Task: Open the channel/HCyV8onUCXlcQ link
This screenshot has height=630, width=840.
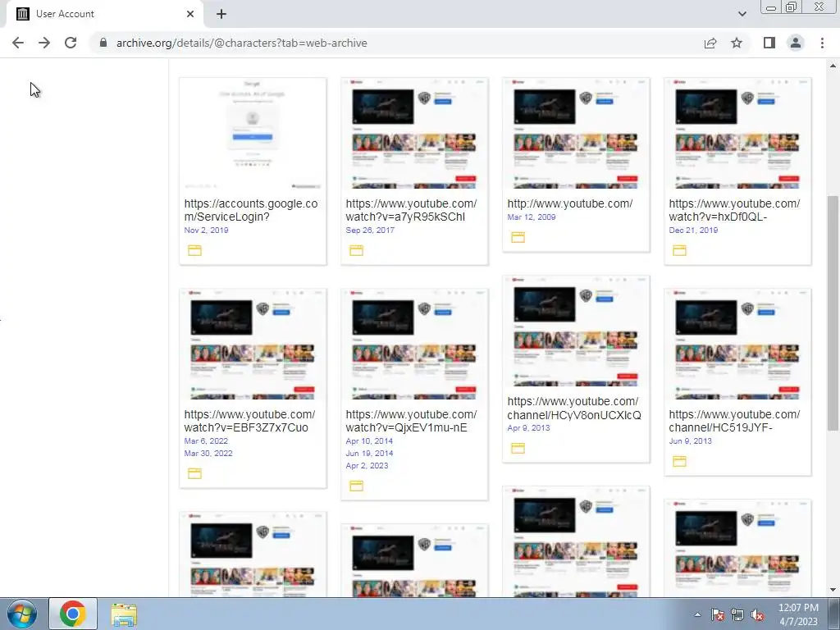Action: pos(573,409)
